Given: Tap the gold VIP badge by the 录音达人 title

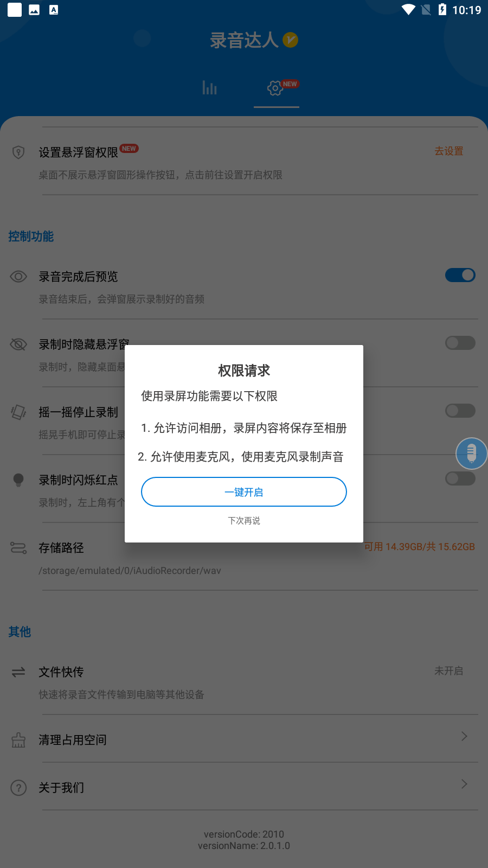Looking at the screenshot, I should coord(291,40).
